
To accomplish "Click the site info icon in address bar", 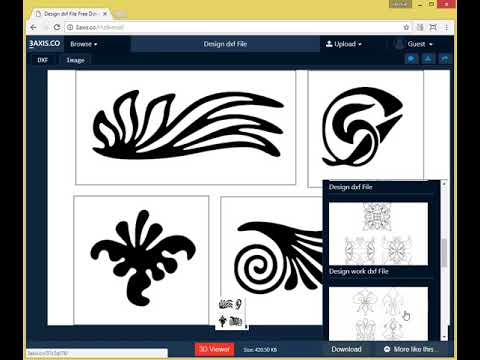I will (70, 27).
